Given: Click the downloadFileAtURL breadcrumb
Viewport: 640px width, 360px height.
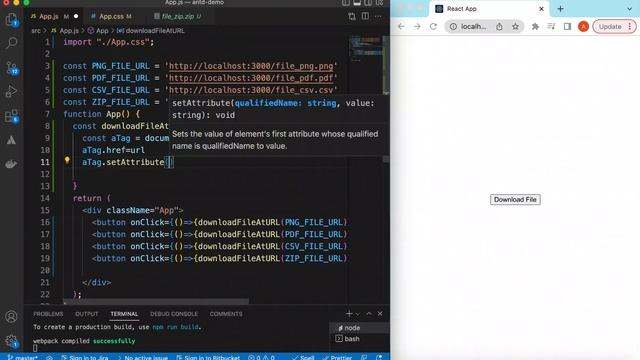Looking at the screenshot, I should pyautogui.click(x=151, y=31).
